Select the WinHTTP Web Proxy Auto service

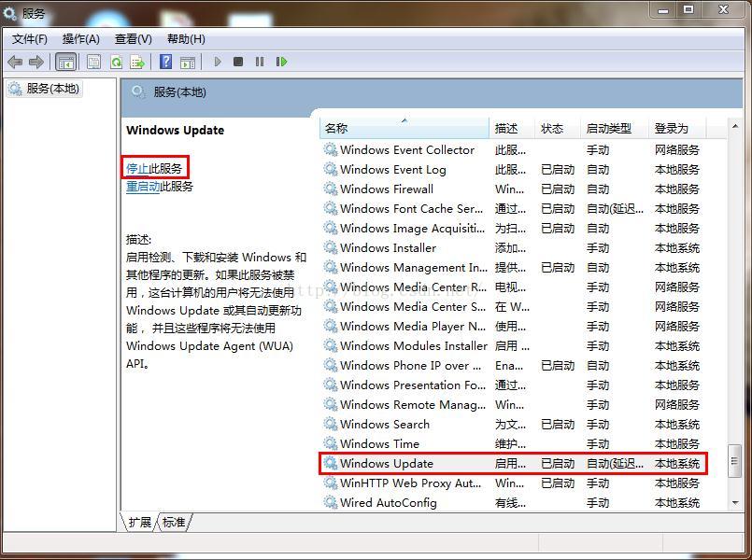(513, 483)
